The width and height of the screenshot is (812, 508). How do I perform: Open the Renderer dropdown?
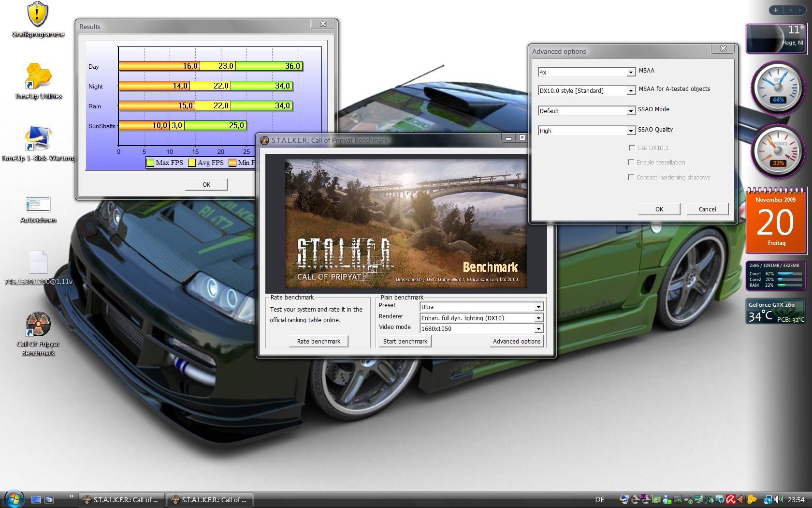coord(481,318)
